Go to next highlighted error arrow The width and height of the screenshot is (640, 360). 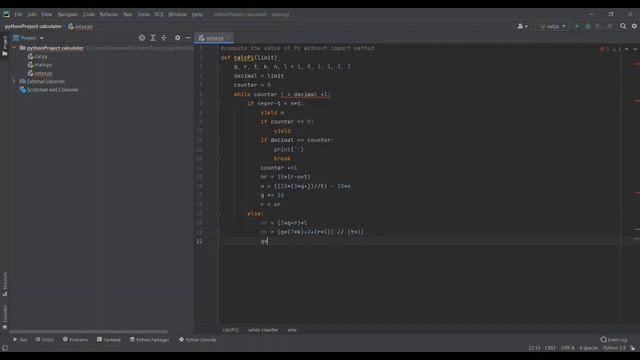point(635,49)
